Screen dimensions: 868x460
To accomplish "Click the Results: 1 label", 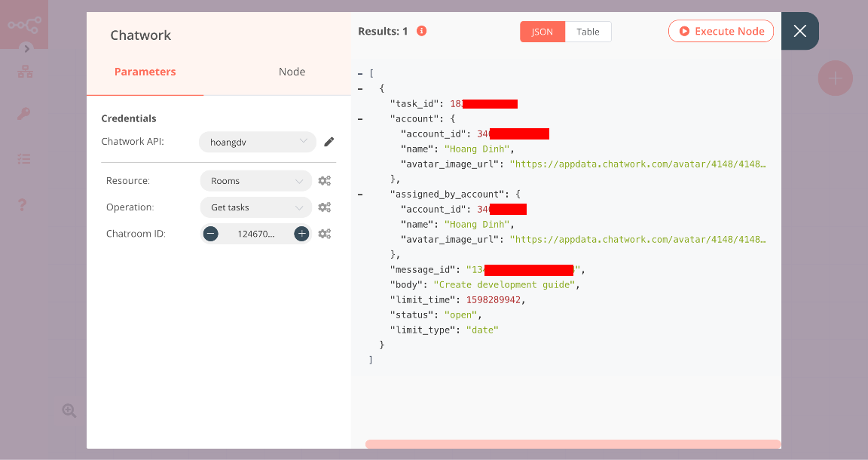I will (x=383, y=32).
